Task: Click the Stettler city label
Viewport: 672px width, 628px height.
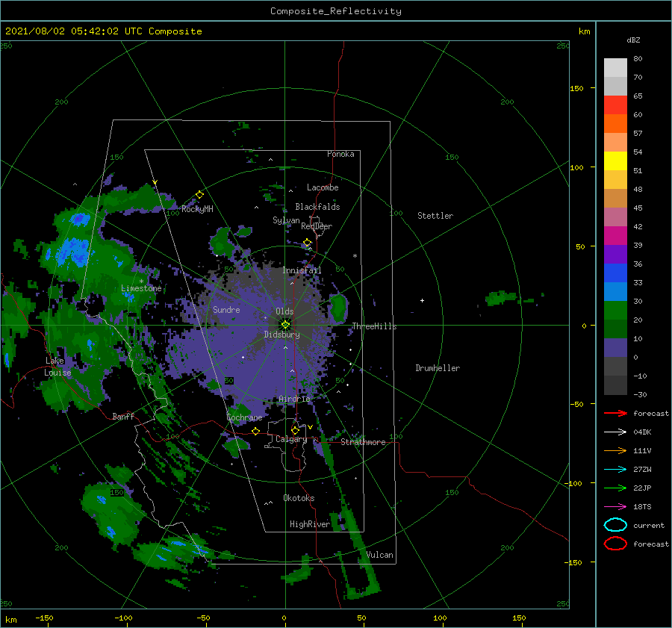Action: click(435, 216)
